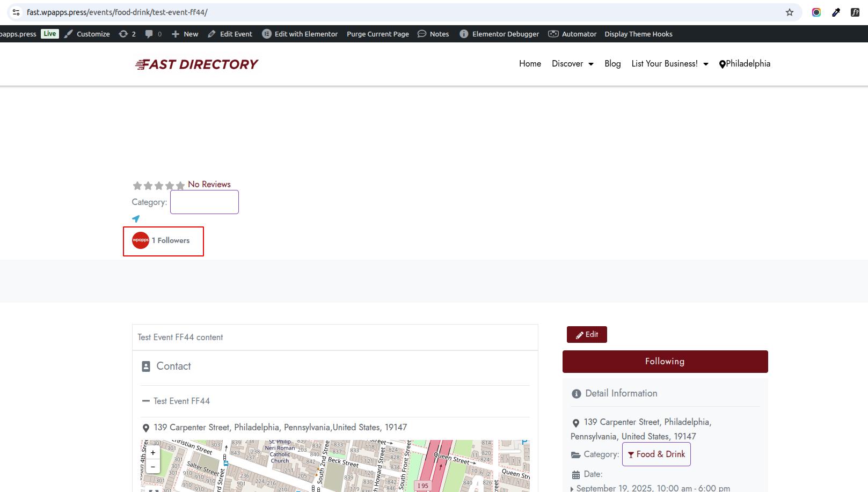This screenshot has width=868, height=492.
Task: Open the Philadelphia location selector
Action: pos(745,64)
